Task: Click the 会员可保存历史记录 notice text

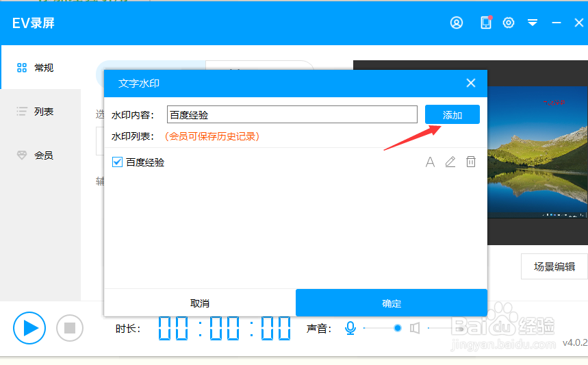Action: [212, 136]
